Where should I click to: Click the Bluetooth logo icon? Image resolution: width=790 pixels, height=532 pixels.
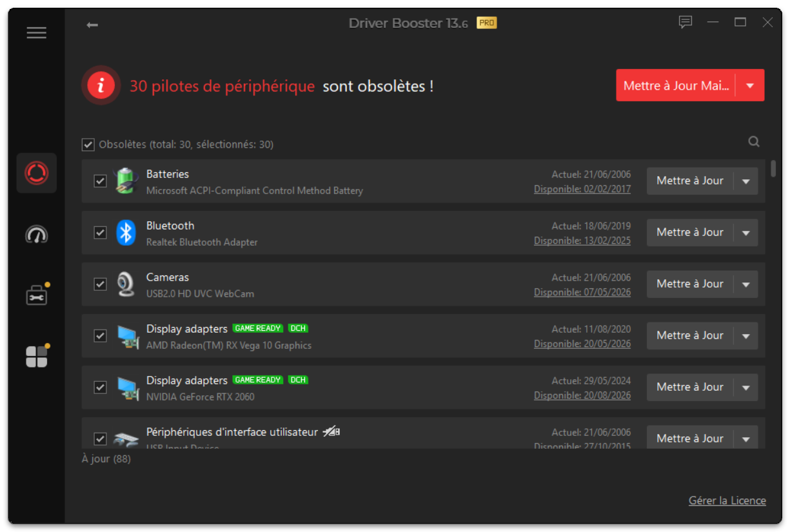point(126,232)
